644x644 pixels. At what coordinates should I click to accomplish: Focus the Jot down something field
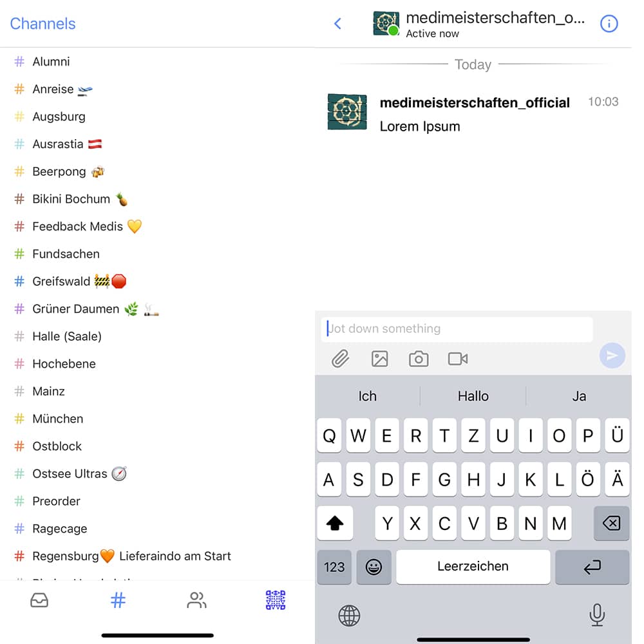point(457,329)
